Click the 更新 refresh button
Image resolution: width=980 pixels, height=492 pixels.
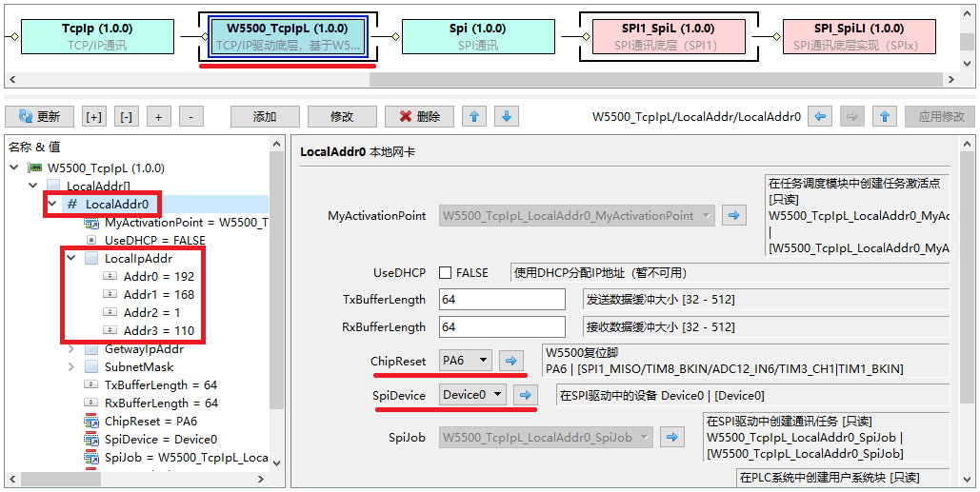click(39, 117)
